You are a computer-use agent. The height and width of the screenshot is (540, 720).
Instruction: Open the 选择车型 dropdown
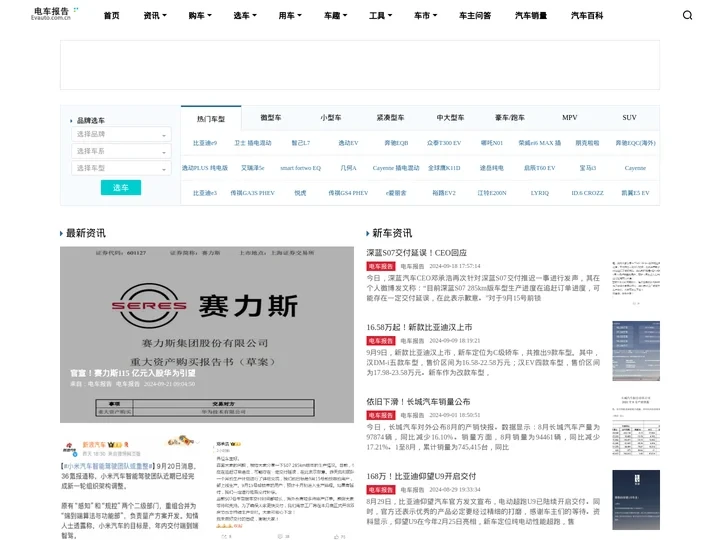(x=121, y=168)
